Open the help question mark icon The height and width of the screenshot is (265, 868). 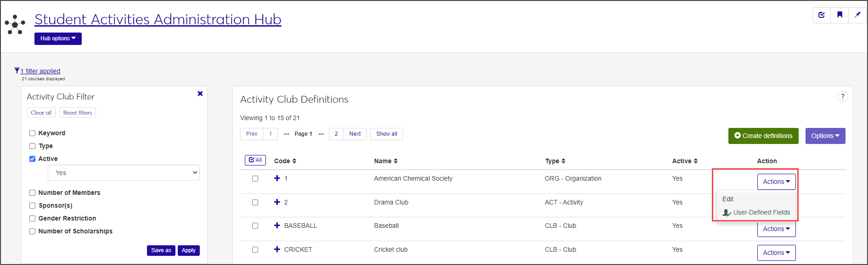pos(842,97)
